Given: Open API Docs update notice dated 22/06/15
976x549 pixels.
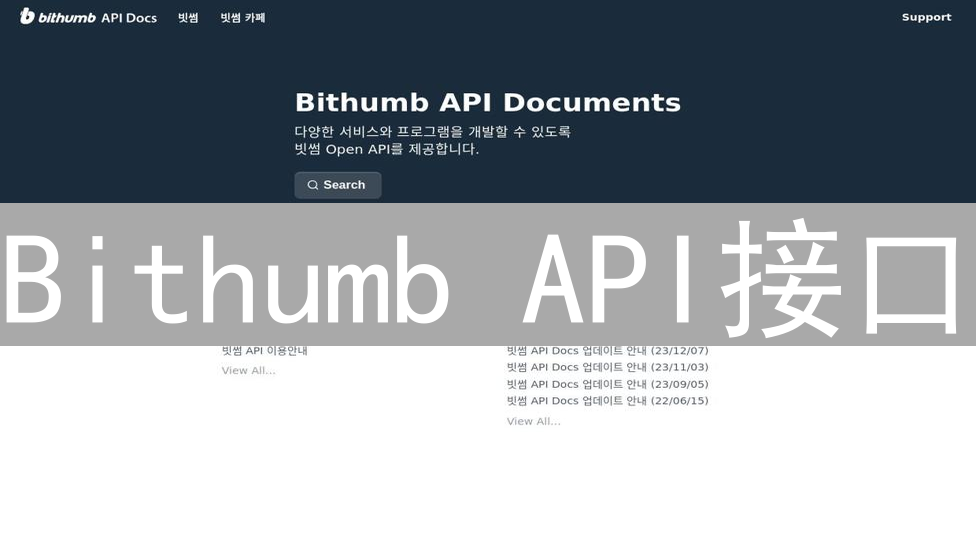Looking at the screenshot, I should [x=608, y=401].
